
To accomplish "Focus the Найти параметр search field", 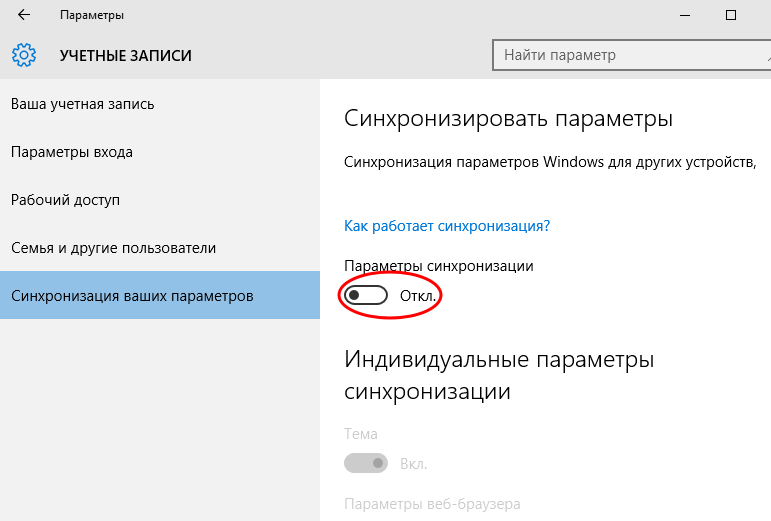I will [632, 55].
